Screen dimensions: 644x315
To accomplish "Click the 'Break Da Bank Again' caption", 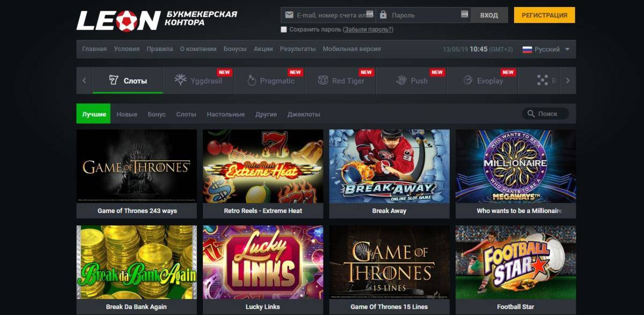I will [136, 307].
